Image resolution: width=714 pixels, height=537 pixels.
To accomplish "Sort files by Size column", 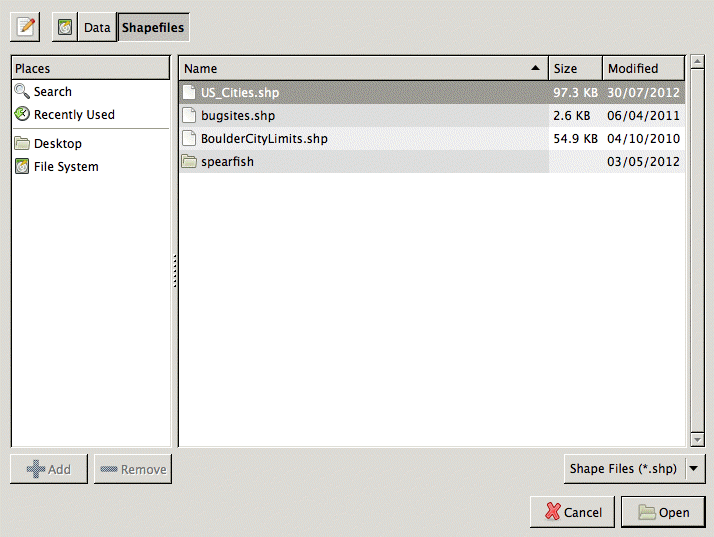I will (575, 69).
